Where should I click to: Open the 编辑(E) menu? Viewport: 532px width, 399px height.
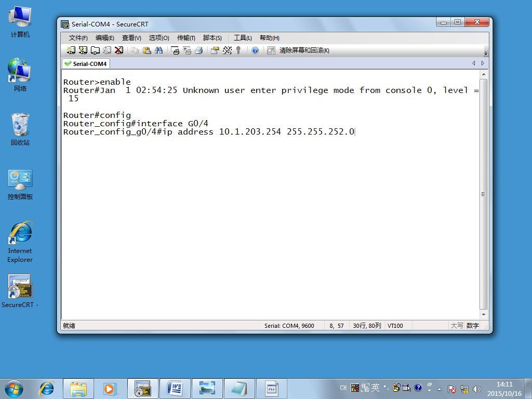[x=104, y=37]
